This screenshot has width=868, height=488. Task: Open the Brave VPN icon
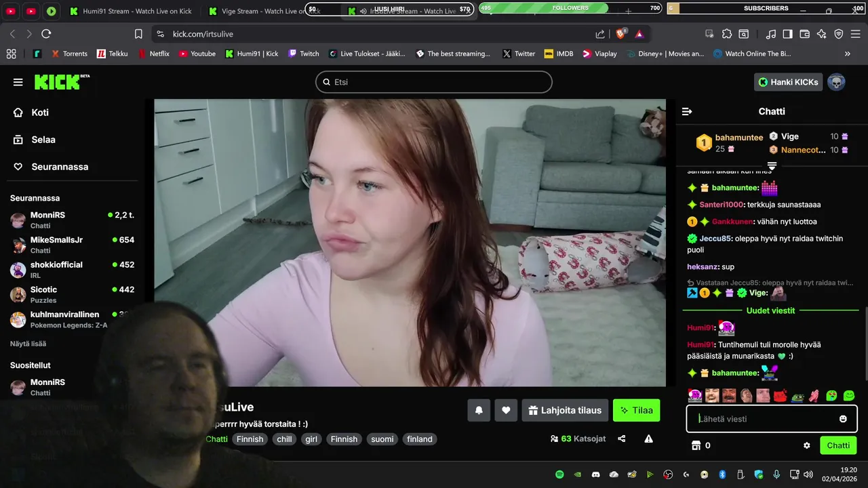point(839,34)
